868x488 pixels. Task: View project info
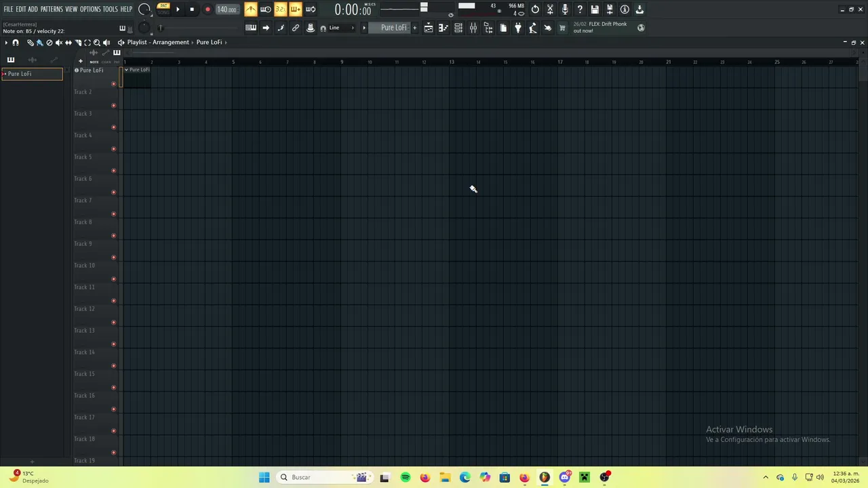pyautogui.click(x=625, y=9)
